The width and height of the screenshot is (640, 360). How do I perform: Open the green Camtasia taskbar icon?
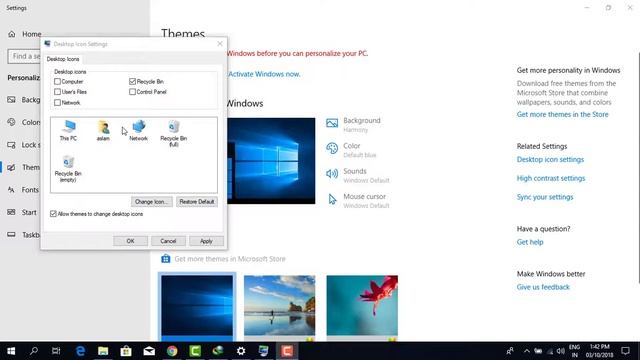(195, 351)
